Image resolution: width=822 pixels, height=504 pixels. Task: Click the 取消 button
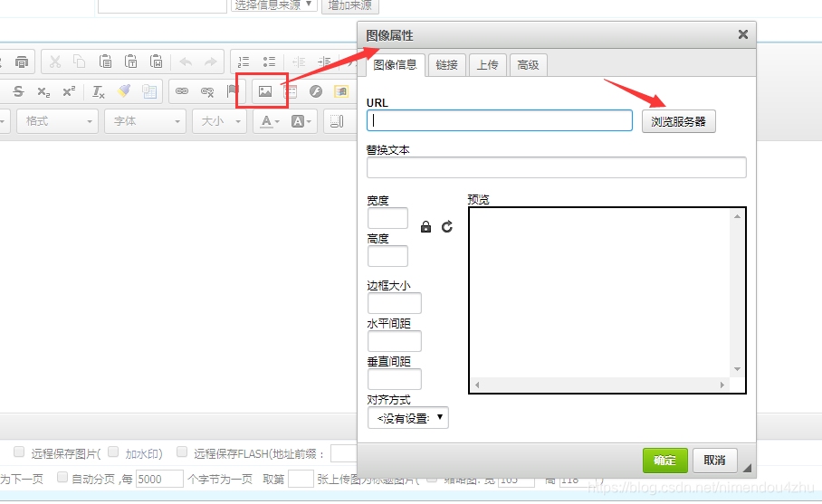714,461
